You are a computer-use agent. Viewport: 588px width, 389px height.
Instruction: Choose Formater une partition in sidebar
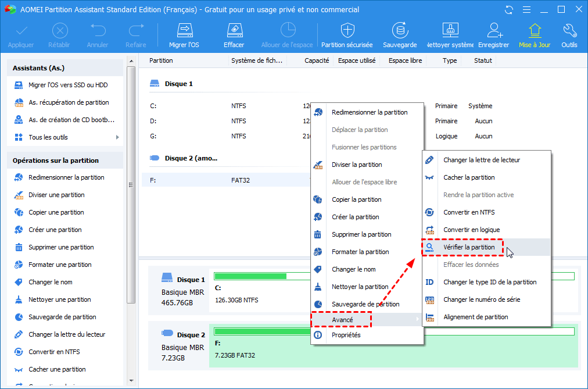pos(65,265)
